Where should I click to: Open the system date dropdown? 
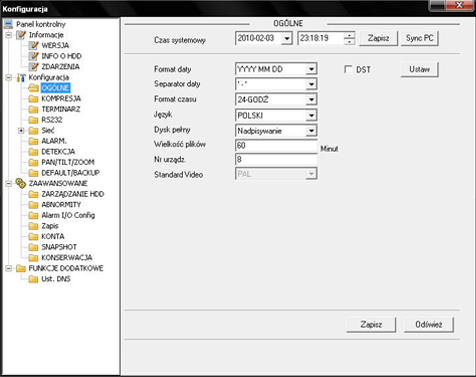(287, 38)
